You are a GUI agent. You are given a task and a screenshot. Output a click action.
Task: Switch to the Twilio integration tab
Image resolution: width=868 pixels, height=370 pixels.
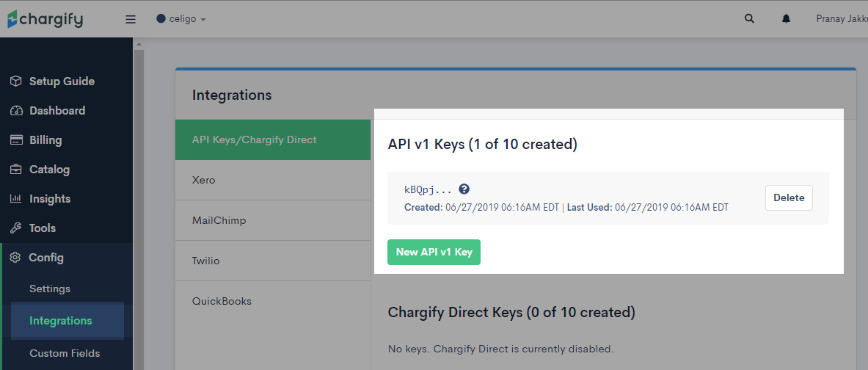pyautogui.click(x=273, y=261)
